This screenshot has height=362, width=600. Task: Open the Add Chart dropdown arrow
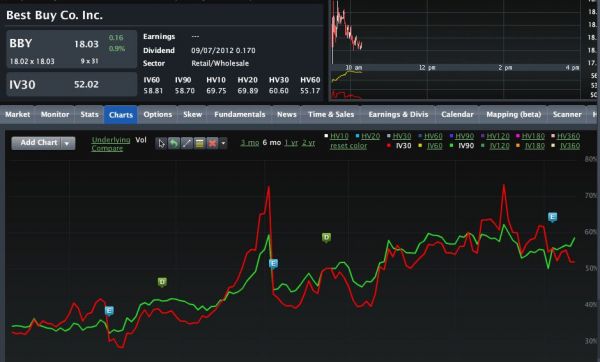67,143
